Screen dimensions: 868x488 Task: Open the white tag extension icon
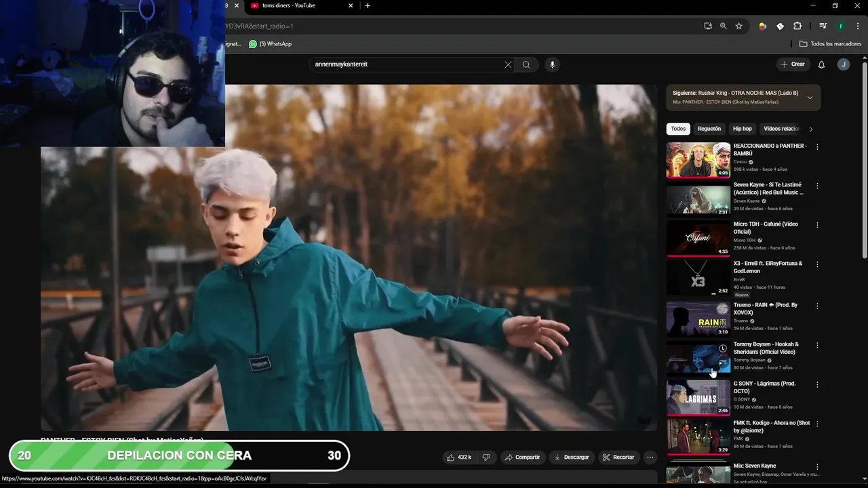point(780,26)
